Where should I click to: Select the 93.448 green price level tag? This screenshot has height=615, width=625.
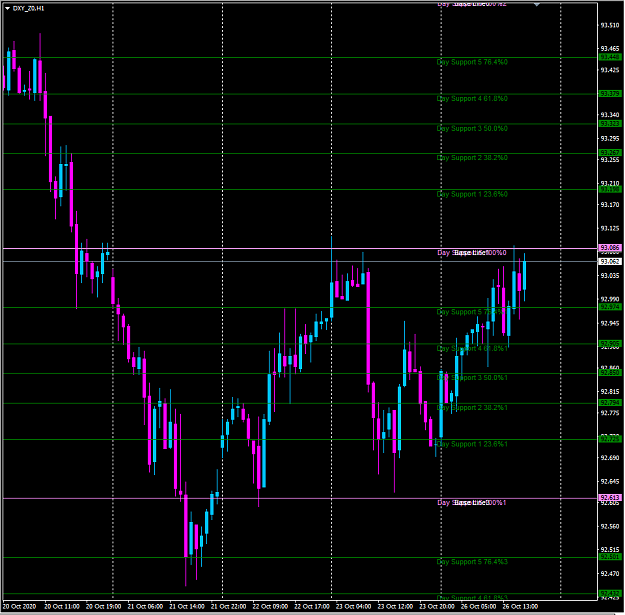(x=610, y=57)
